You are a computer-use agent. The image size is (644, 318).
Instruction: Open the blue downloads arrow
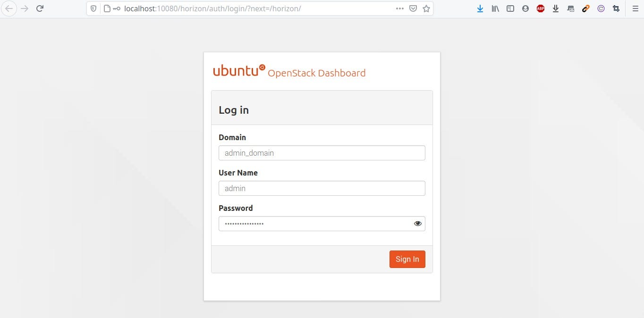480,8
